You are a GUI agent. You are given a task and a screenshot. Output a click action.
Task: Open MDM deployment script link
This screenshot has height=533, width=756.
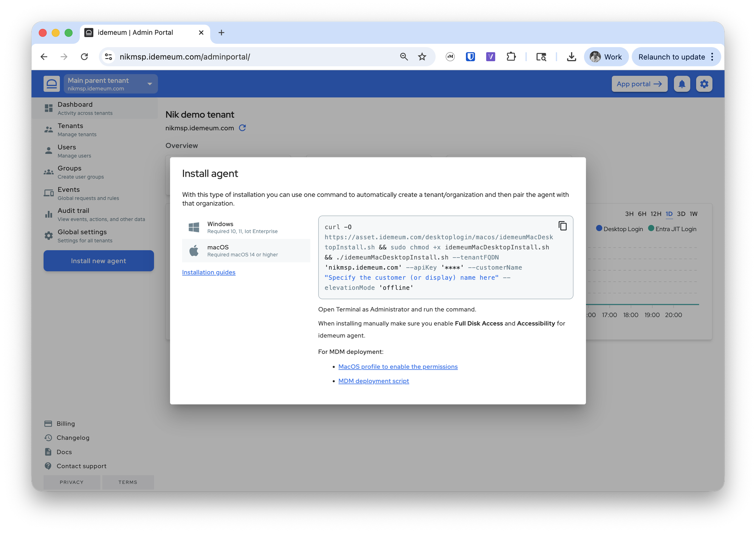tap(373, 381)
